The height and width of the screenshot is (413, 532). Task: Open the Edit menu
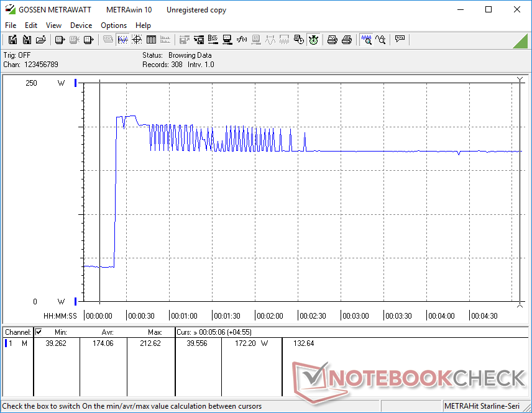(x=31, y=25)
